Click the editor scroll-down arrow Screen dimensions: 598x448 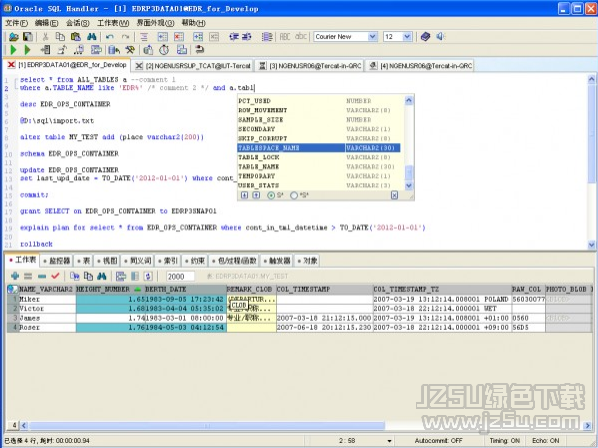point(592,245)
